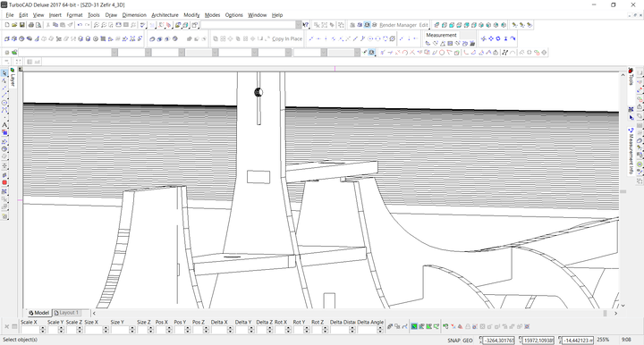Expand the first property toolbar dropdown arrow
644x345 pixels.
pyautogui.click(x=114, y=53)
